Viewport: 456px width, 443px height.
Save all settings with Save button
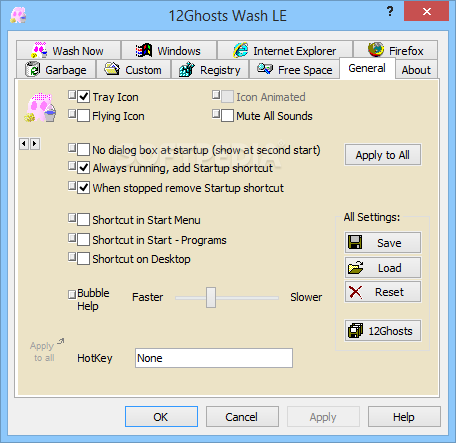pyautogui.click(x=383, y=243)
